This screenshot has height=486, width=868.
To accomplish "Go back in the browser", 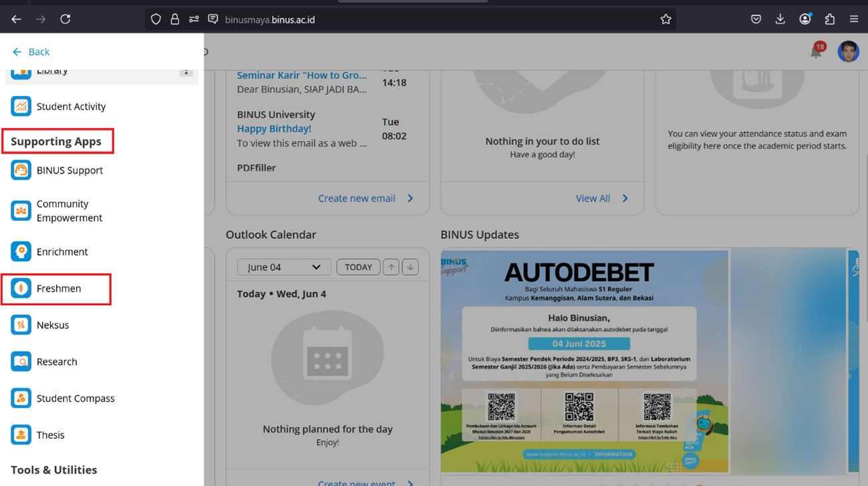I will 16,19.
